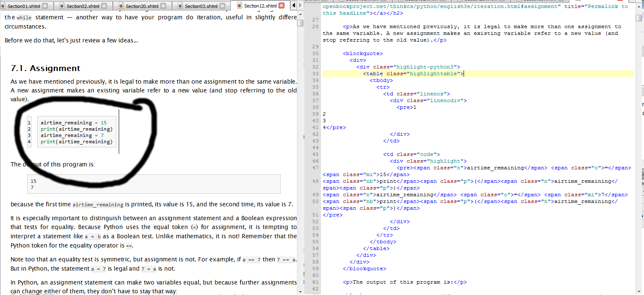Click the inline 'a = b' code
Screen dimensions: 644x295
[x=93, y=237]
